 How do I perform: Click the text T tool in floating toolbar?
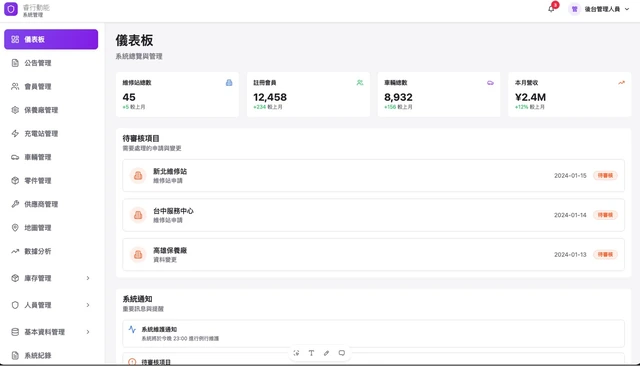click(311, 353)
